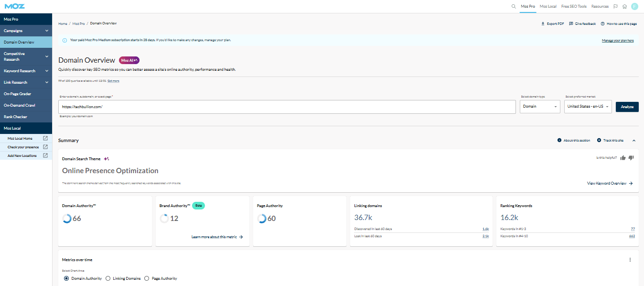Screen dimensions: 644x286
Task: Click the Page Authority donut gauge
Action: (262, 219)
